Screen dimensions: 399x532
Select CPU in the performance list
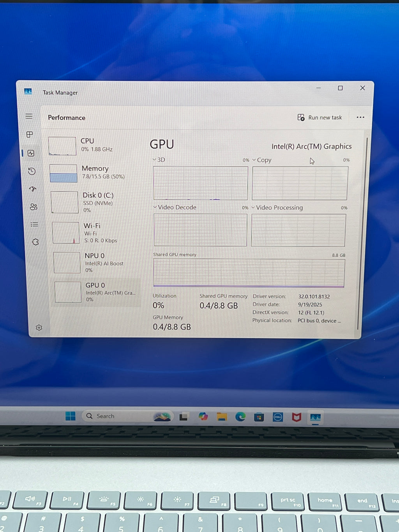(93, 146)
